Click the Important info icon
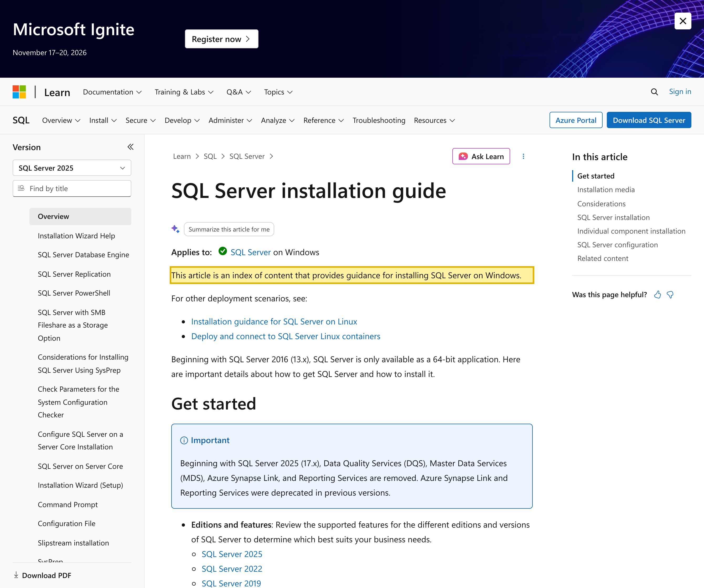704x588 pixels. [184, 440]
